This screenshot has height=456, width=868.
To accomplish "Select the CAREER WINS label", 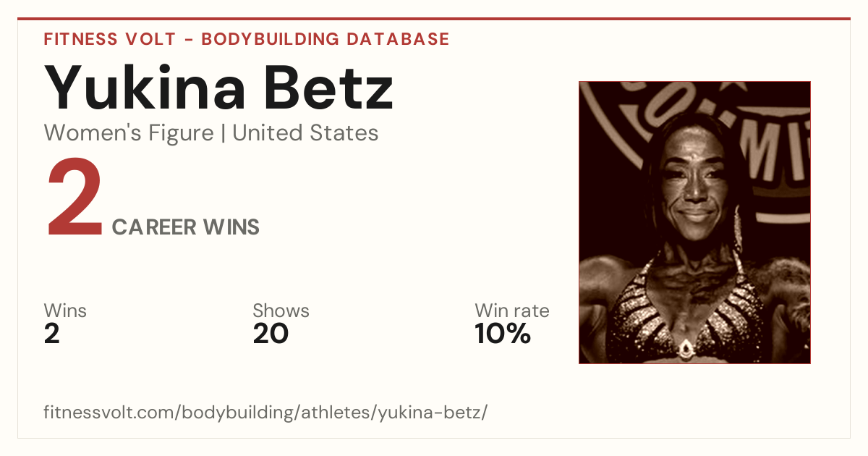I will pos(186,227).
